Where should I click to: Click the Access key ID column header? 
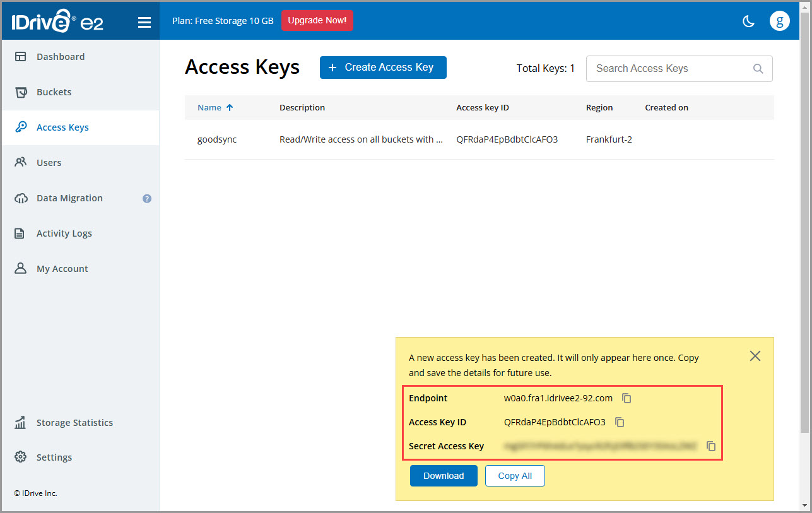(x=483, y=107)
